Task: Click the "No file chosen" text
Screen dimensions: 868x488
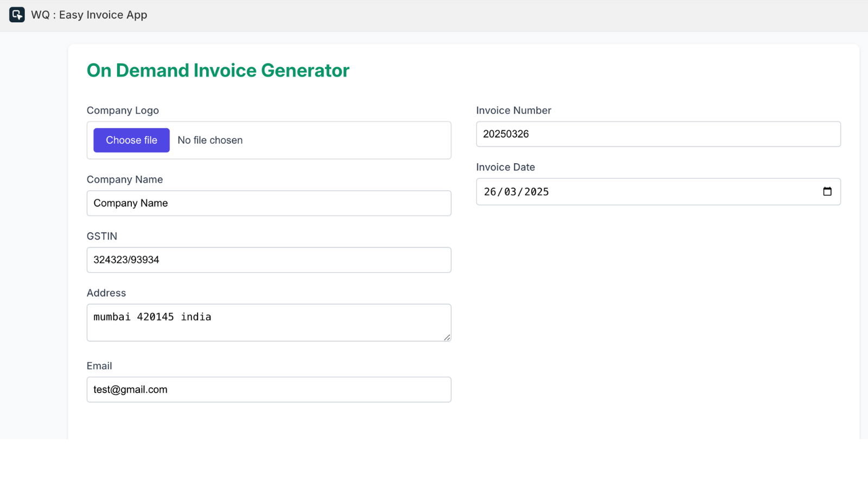Action: pyautogui.click(x=210, y=140)
